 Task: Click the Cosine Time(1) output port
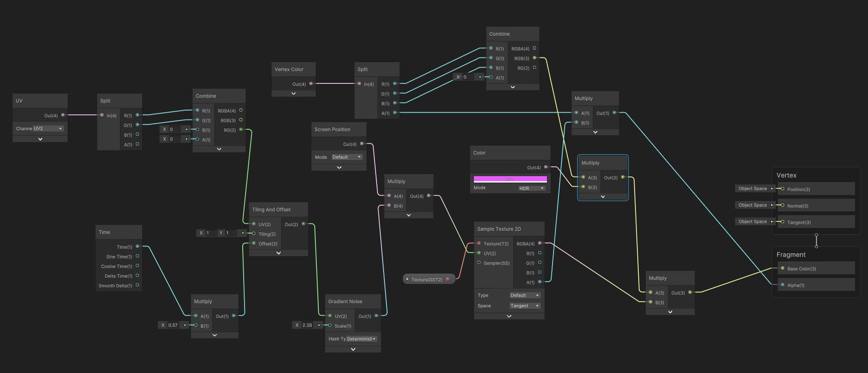click(x=137, y=266)
